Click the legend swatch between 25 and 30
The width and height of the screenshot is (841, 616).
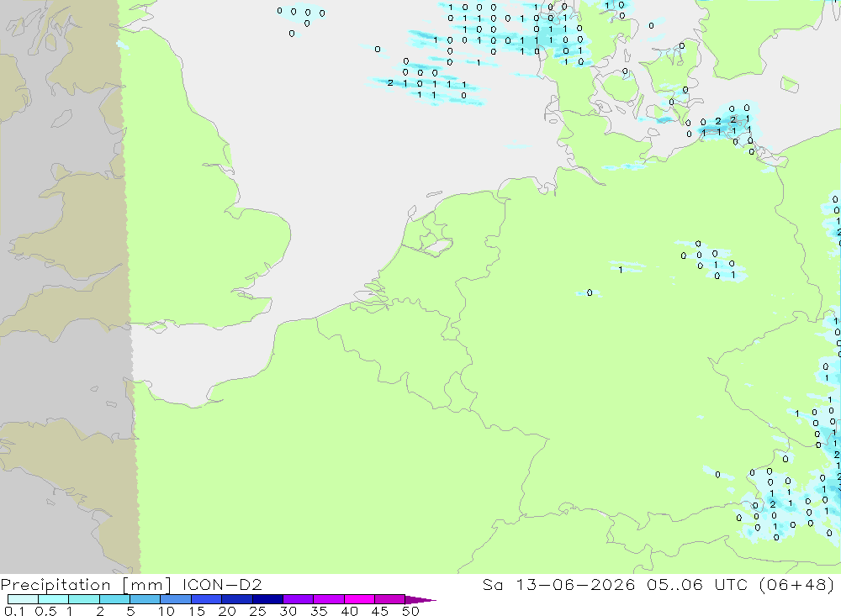(267, 599)
